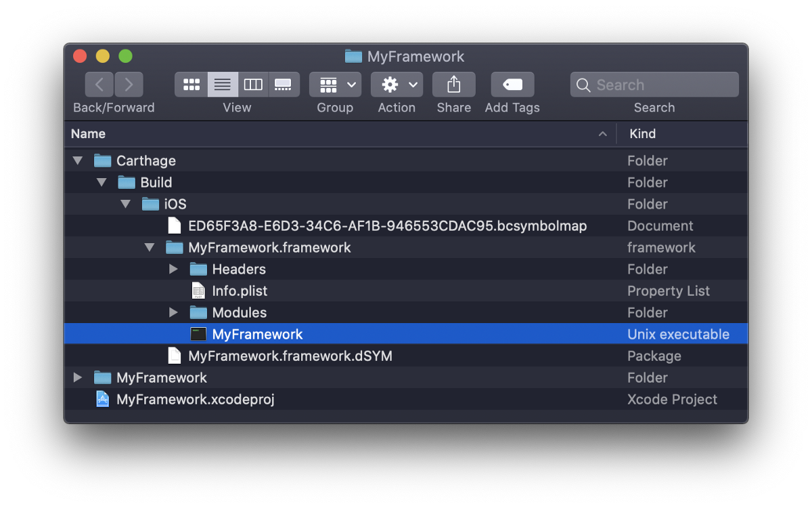812x508 pixels.
Task: Expand the Headers folder
Action: [x=173, y=269]
